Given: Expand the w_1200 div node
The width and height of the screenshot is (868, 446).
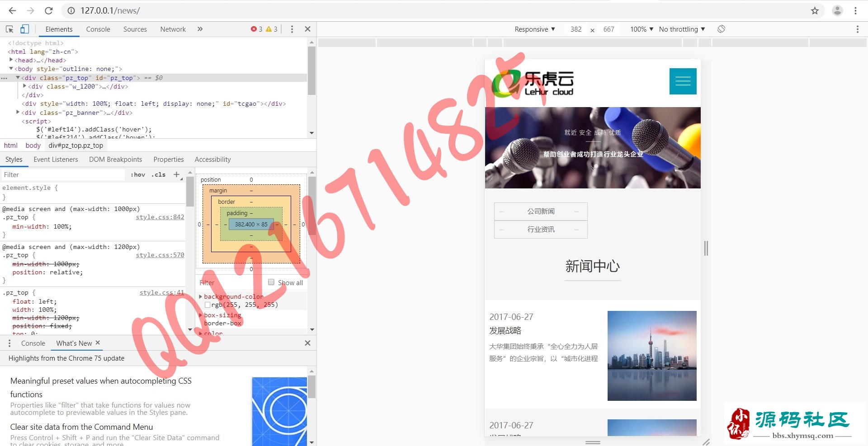Looking at the screenshot, I should coord(25,86).
